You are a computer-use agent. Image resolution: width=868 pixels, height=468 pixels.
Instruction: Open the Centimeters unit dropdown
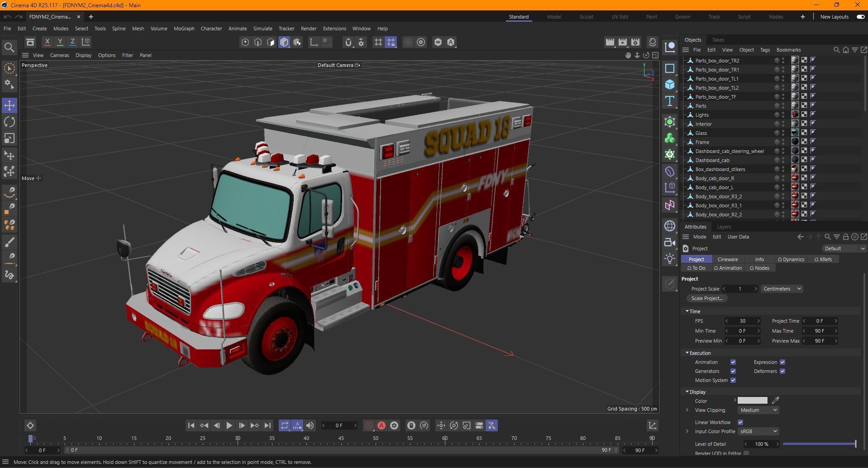782,289
